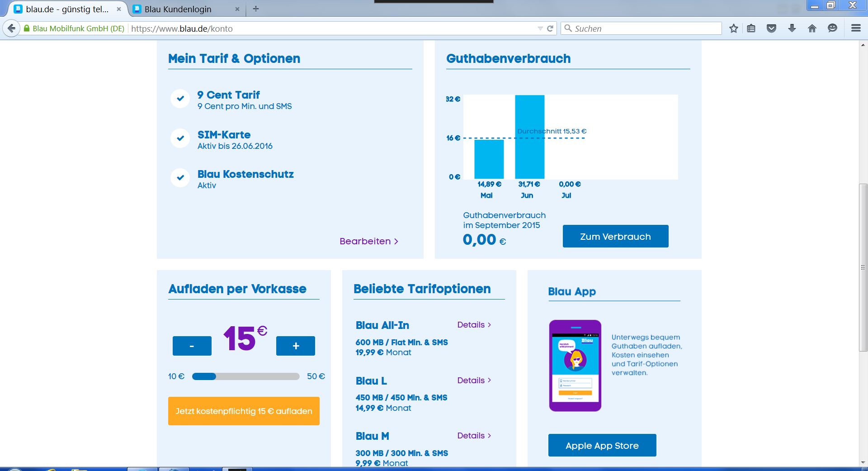Open Details for Blau M
The width and height of the screenshot is (868, 471).
pos(474,436)
